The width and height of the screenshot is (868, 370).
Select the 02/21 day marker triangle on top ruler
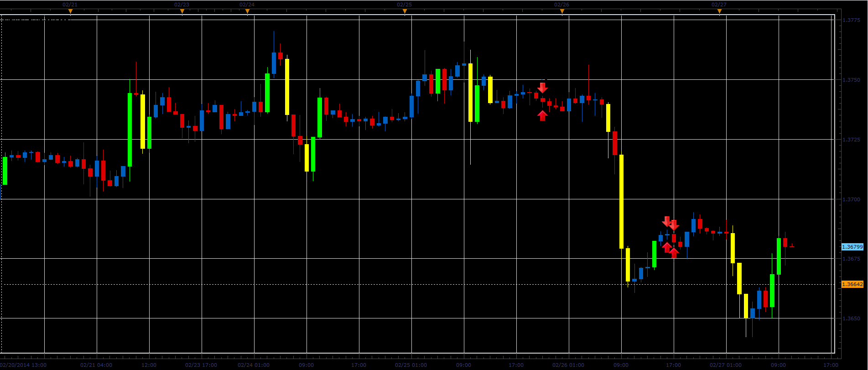point(70,11)
